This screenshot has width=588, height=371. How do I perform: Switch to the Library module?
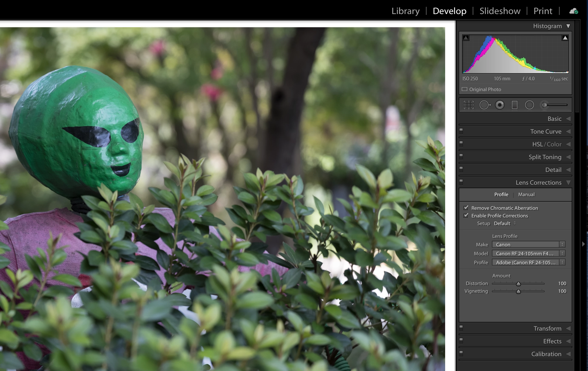[405, 11]
